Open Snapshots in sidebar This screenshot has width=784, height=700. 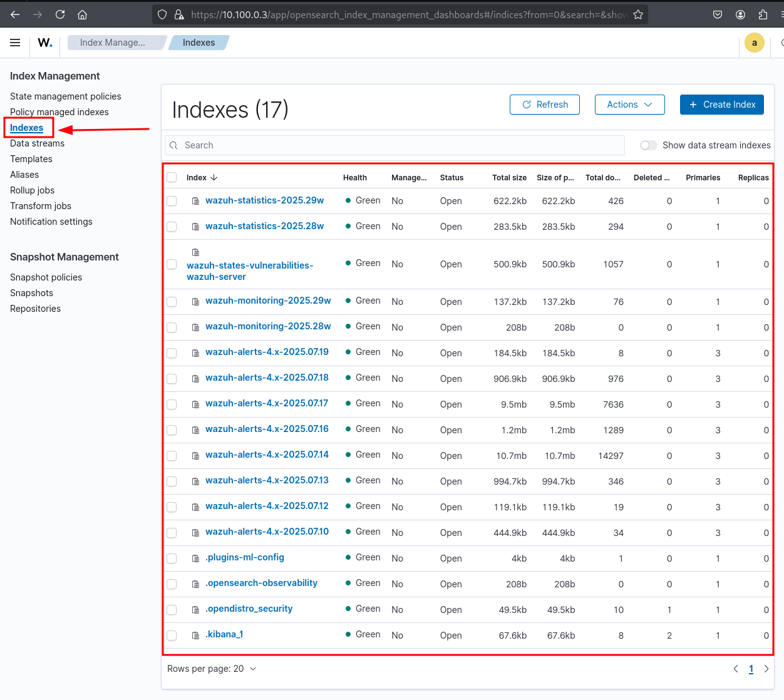point(31,293)
